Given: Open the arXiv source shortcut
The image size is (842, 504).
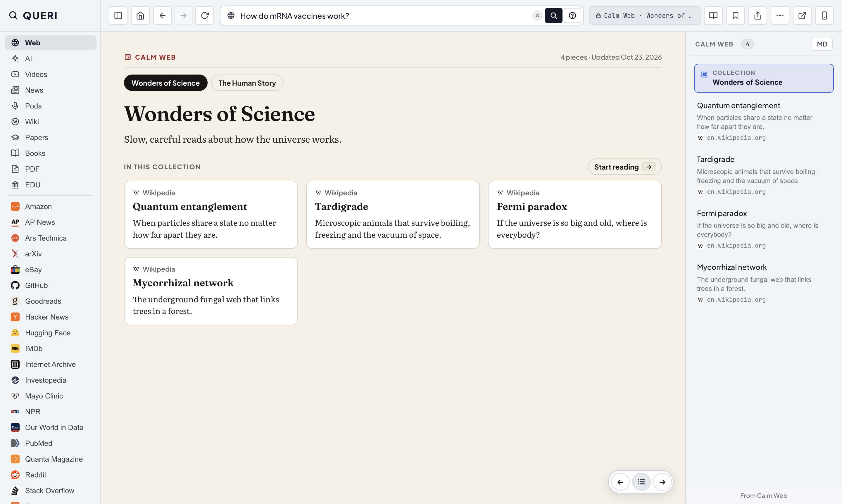Looking at the screenshot, I should coord(50,254).
